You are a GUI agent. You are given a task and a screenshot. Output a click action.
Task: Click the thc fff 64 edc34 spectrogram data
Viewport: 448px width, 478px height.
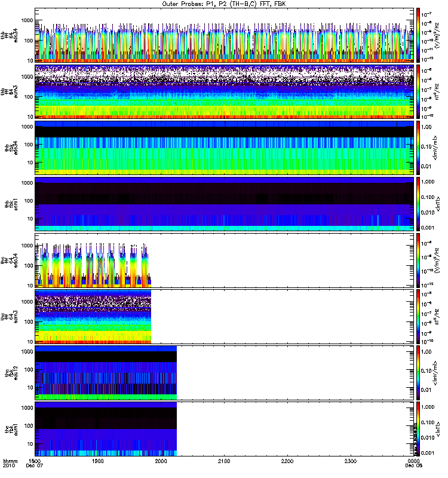(x=93, y=265)
